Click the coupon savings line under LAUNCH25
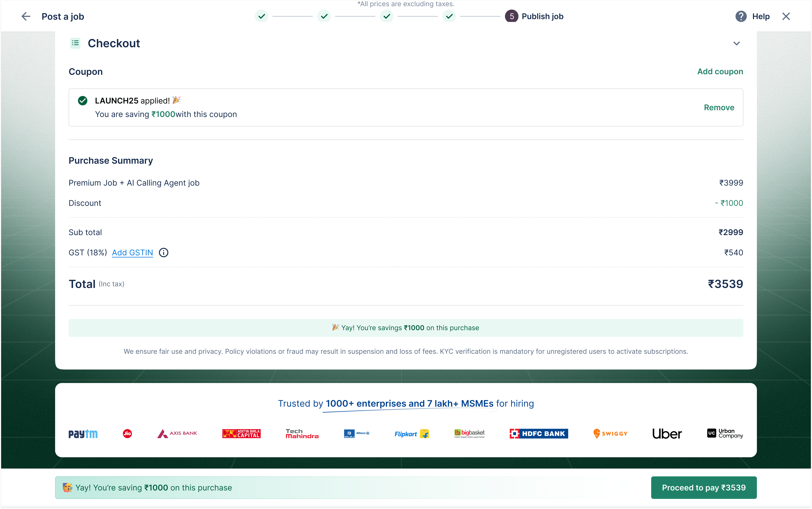The height and width of the screenshot is (509, 812). pyautogui.click(x=166, y=114)
